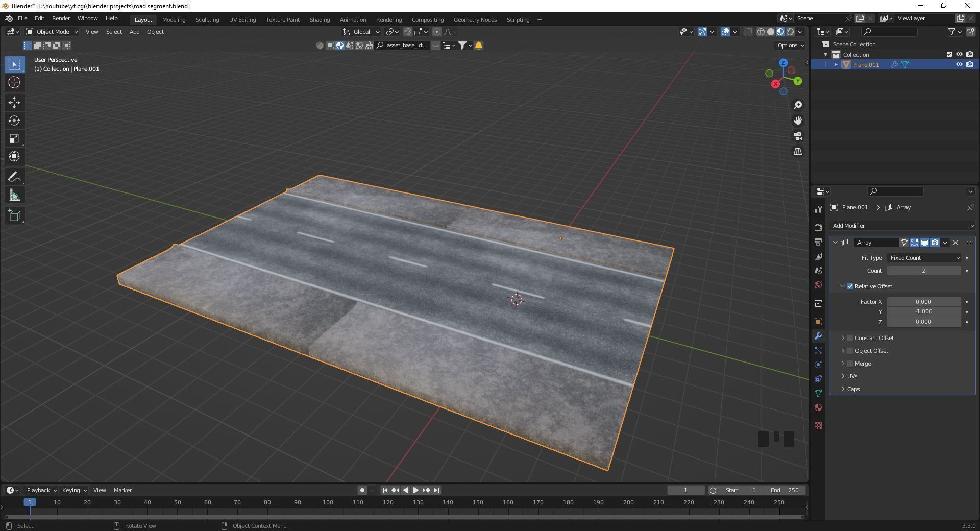Enable snapping with the magnet icon
The height and width of the screenshot is (531, 980).
[408, 32]
